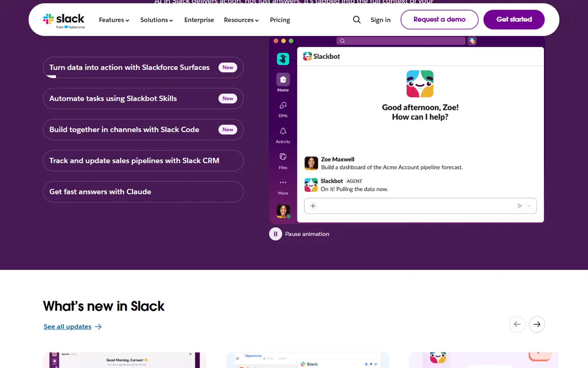
Task: Open the Enterprise nav item
Action: coord(199,20)
